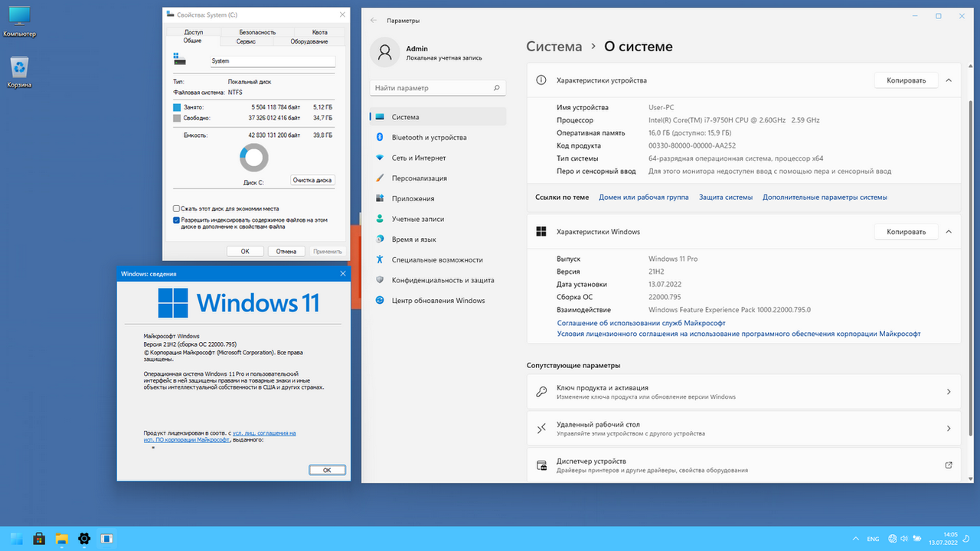Click Система in the breadcrumb header
Viewport: 980px width, 551px height.
(554, 47)
